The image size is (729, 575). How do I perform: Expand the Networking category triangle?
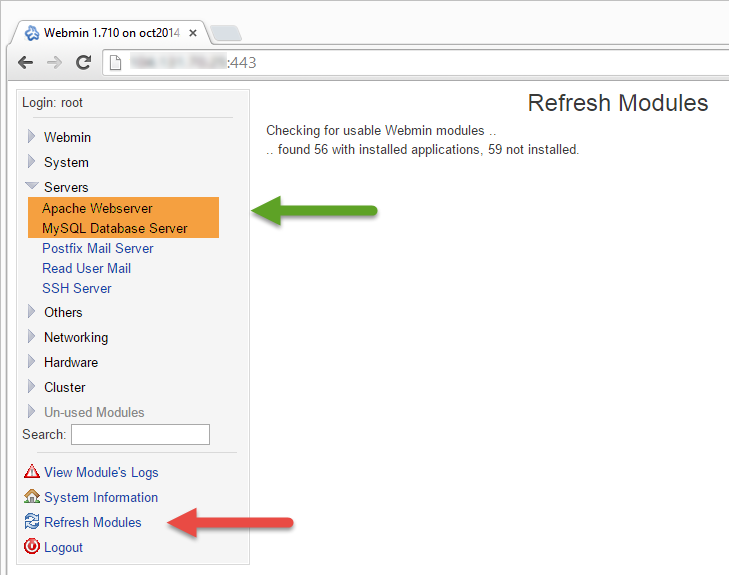click(x=31, y=337)
